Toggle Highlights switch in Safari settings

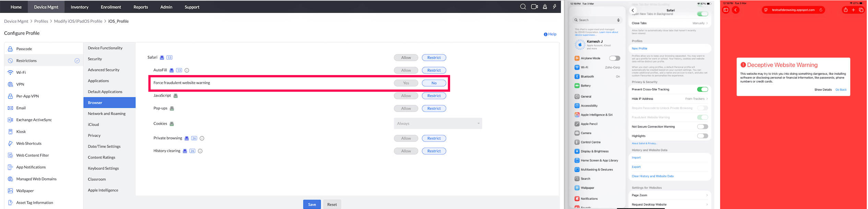pyautogui.click(x=702, y=136)
